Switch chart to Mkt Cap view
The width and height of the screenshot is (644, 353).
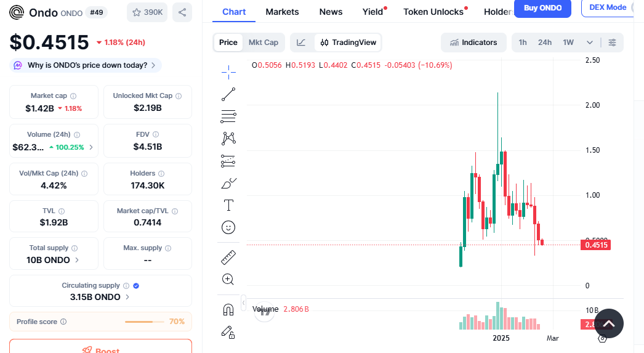click(263, 43)
